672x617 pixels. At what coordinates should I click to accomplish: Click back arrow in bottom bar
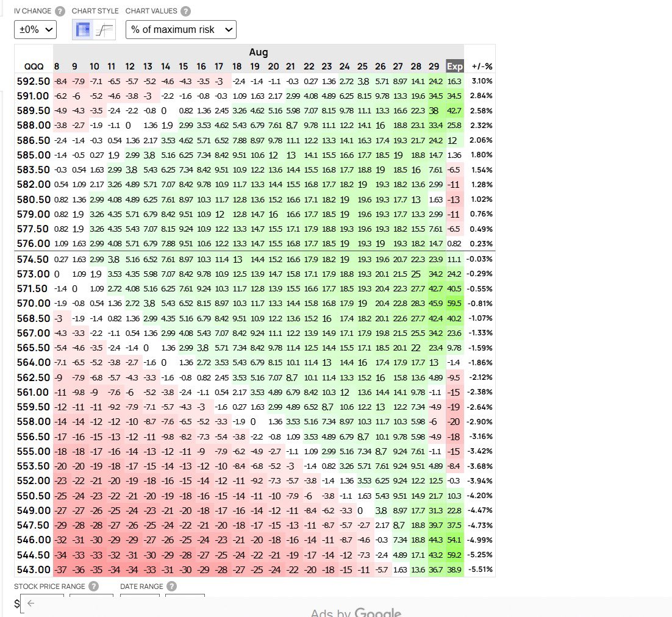tap(30, 604)
